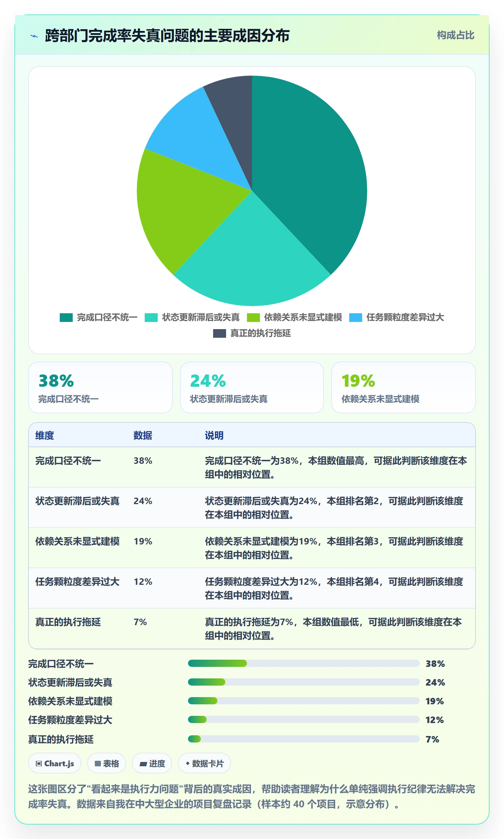Viewport: 504px width, 839px height.
Task: Click the 数据 column header
Action: [143, 435]
